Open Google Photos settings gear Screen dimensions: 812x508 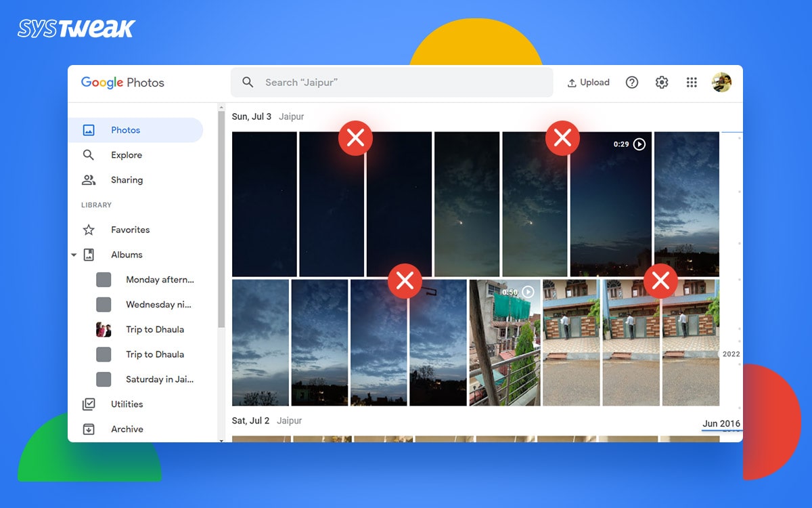pos(662,82)
